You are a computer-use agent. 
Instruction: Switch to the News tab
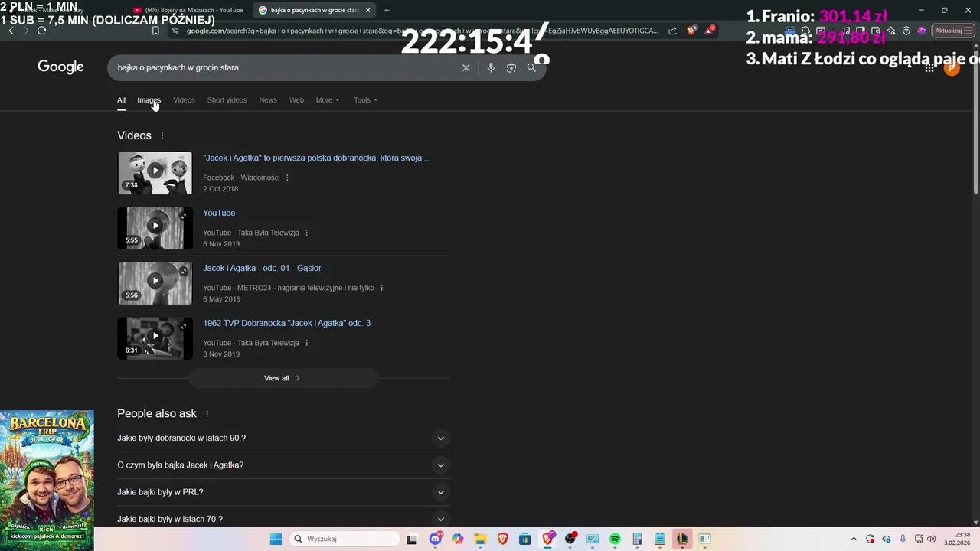268,100
